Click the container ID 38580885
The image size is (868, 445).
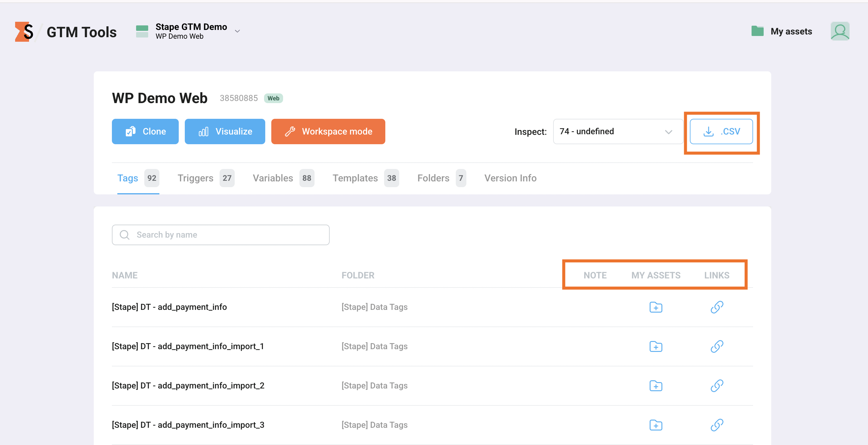[x=239, y=98]
